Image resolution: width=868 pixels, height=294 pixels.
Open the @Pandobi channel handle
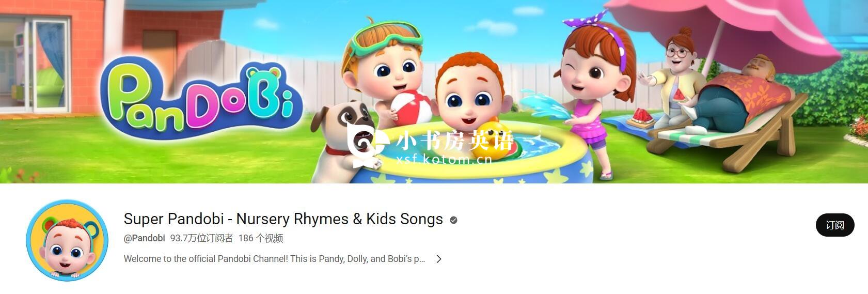point(144,238)
